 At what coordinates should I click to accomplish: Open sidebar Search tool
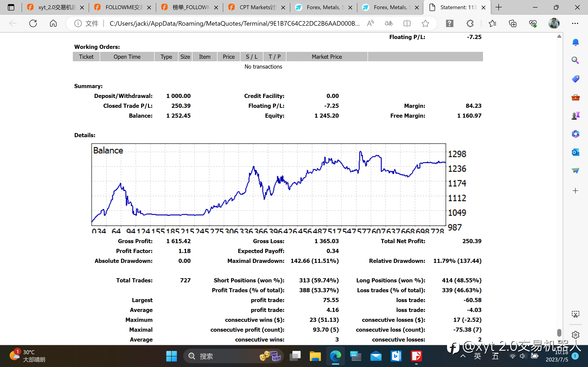pos(575,60)
